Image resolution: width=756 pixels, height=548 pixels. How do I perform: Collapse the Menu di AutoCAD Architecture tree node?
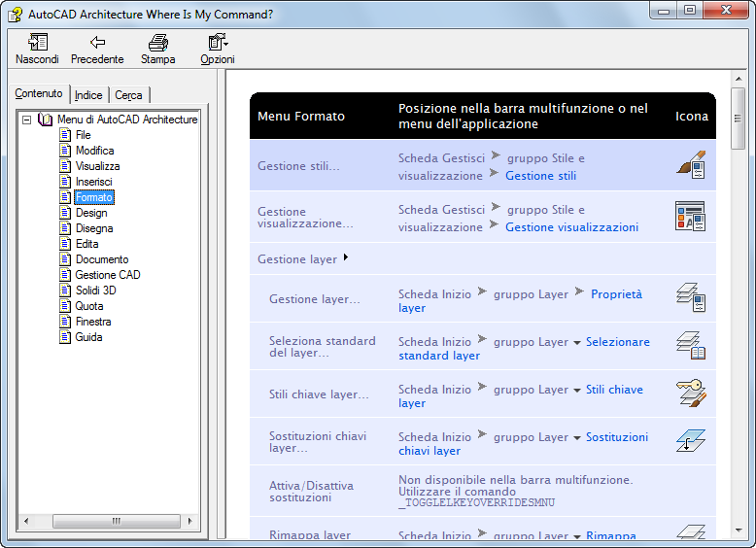pos(27,120)
